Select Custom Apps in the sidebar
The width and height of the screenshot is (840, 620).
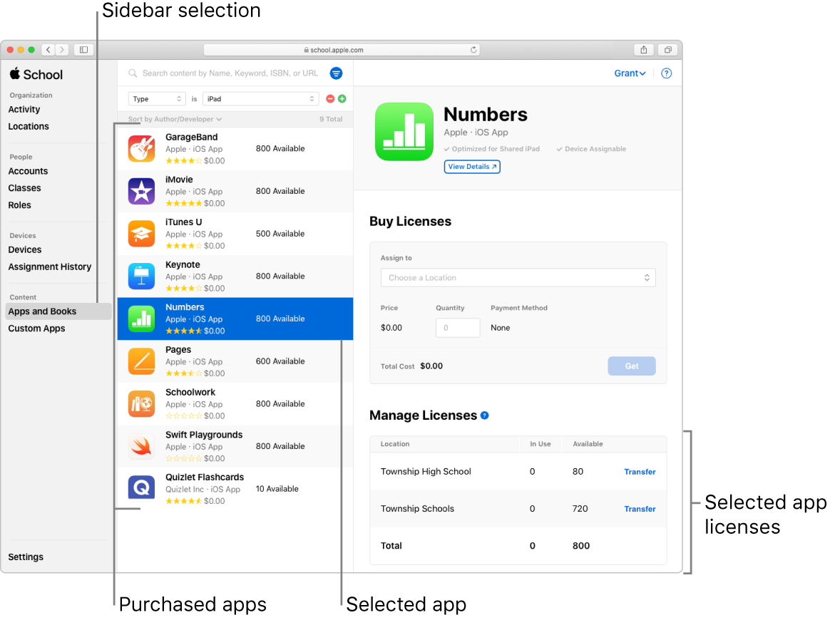click(x=36, y=329)
